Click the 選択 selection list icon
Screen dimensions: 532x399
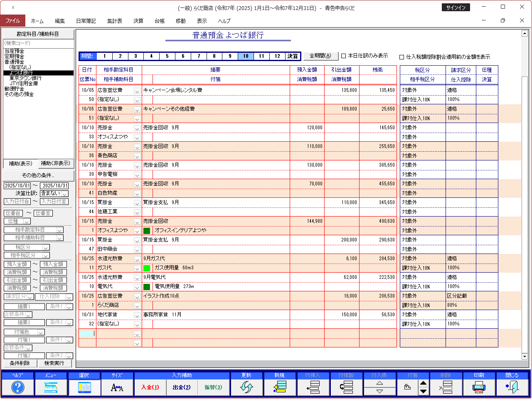(84, 387)
